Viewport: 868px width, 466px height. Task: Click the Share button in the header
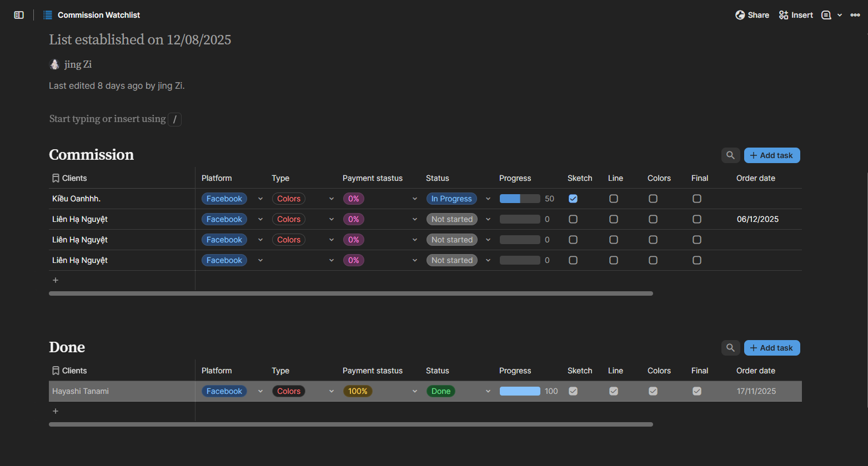coord(752,15)
